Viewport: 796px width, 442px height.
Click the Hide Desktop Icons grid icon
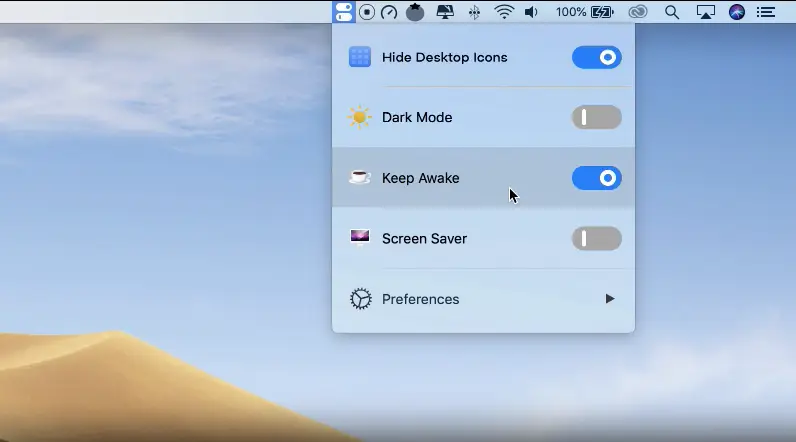coord(360,57)
